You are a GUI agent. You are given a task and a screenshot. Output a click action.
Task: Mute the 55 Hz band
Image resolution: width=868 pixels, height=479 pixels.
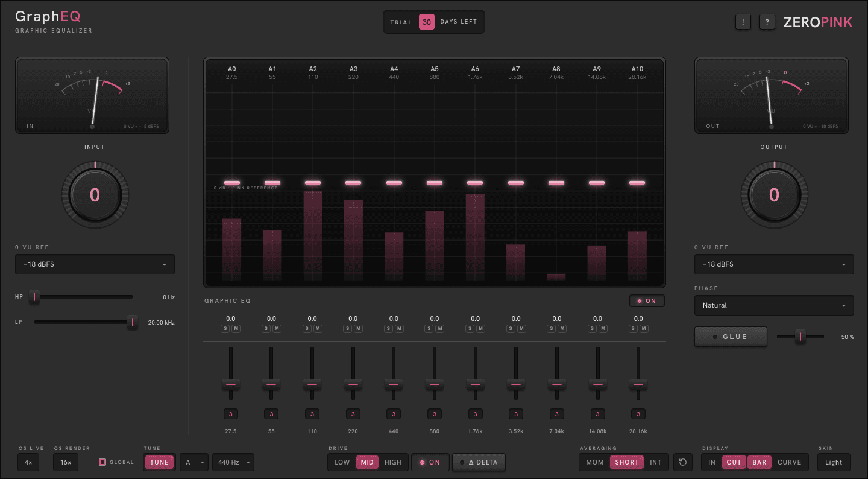tap(277, 329)
